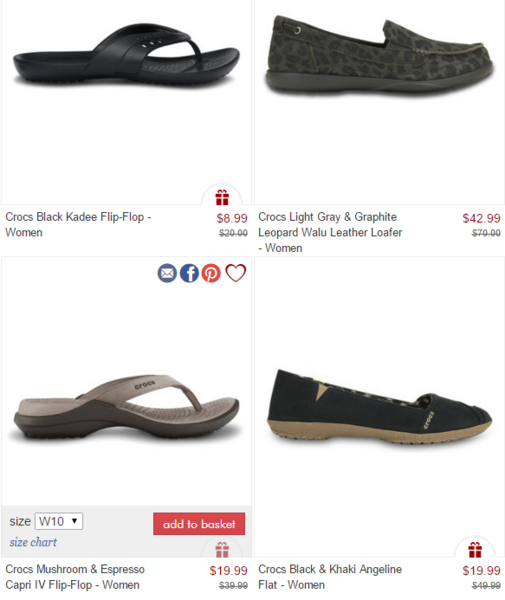
Task: Share Capri flip-flop on Facebook
Action: point(189,273)
